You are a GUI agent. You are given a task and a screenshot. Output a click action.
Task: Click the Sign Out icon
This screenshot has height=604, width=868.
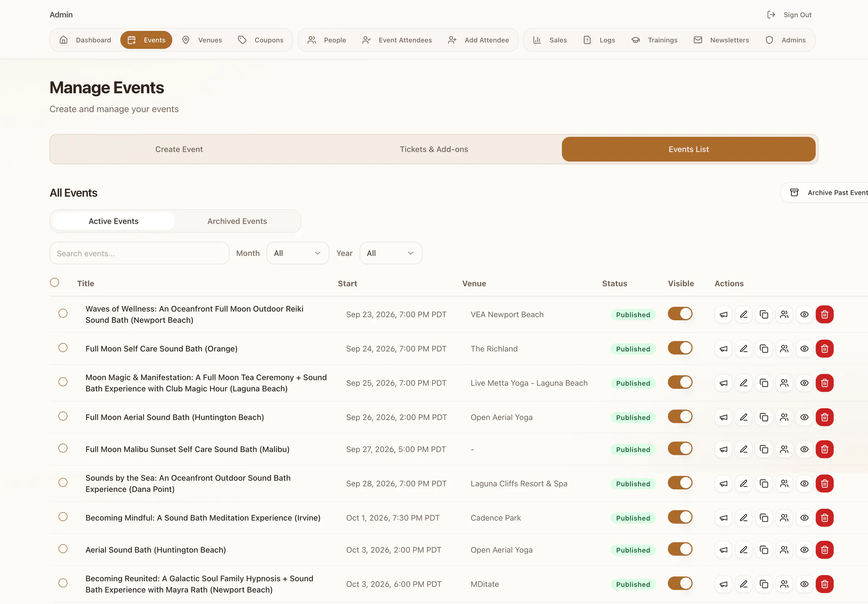tap(771, 15)
